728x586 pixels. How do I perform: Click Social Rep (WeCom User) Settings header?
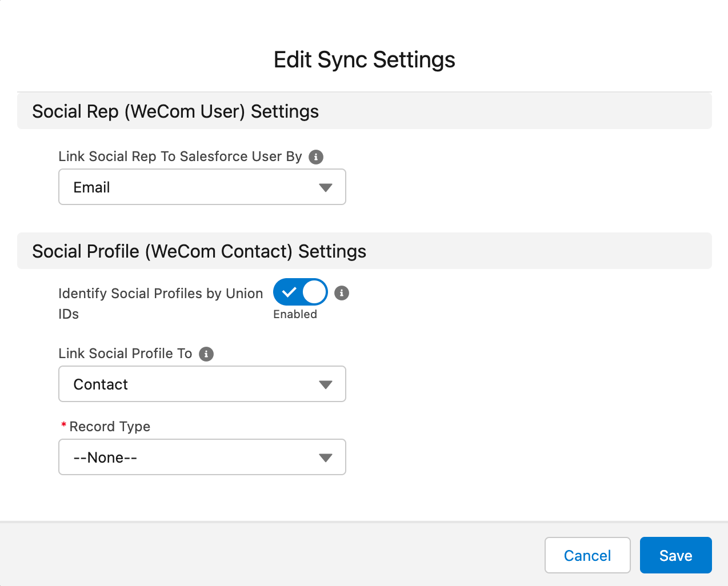click(175, 111)
